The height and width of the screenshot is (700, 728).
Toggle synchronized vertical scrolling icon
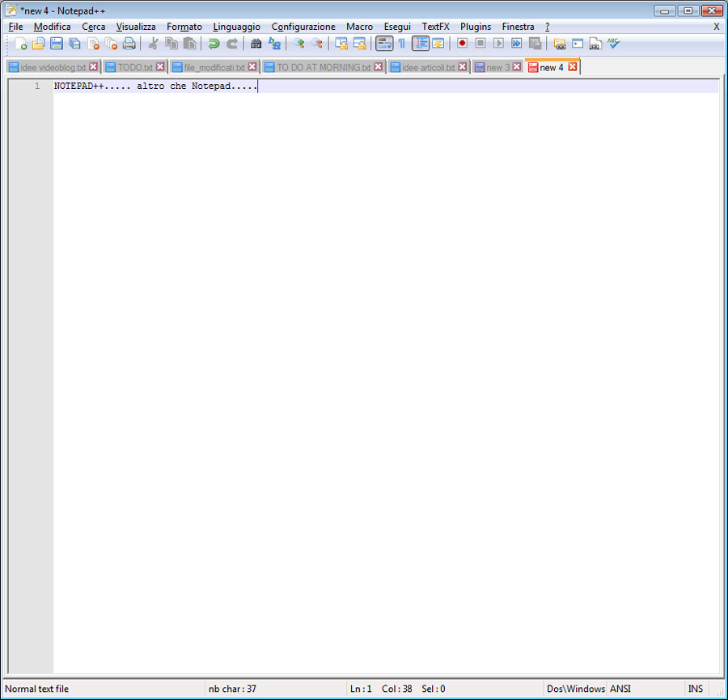click(x=341, y=44)
